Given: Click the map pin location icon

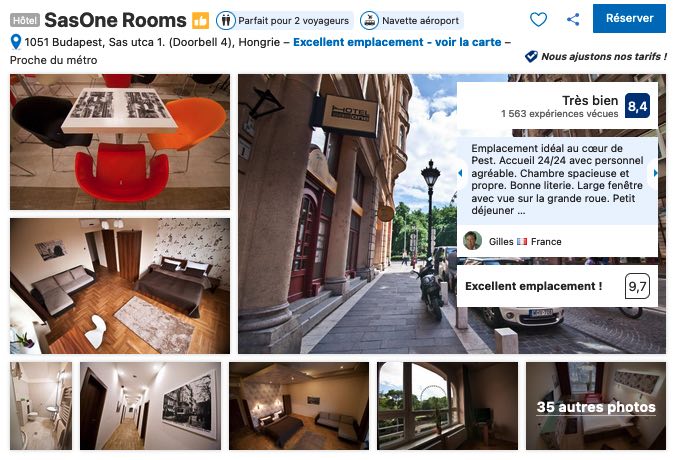Looking at the screenshot, I should point(16,42).
